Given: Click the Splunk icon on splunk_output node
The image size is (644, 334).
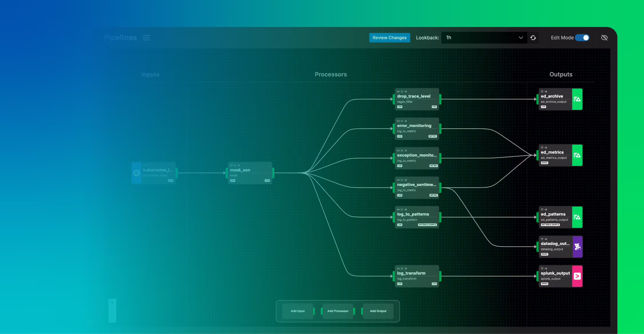Looking at the screenshot, I should [x=577, y=276].
